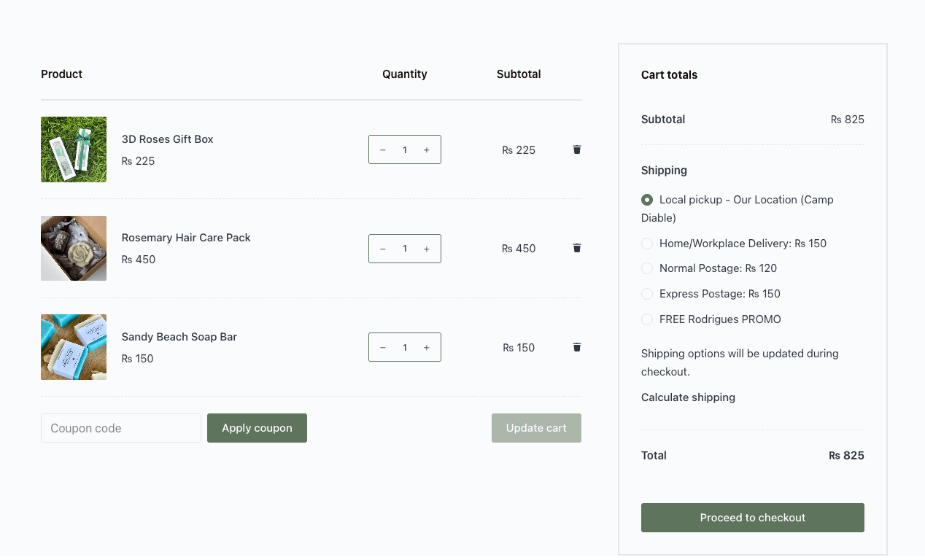Delete 3D Roses Gift Box from cart

pyautogui.click(x=577, y=149)
